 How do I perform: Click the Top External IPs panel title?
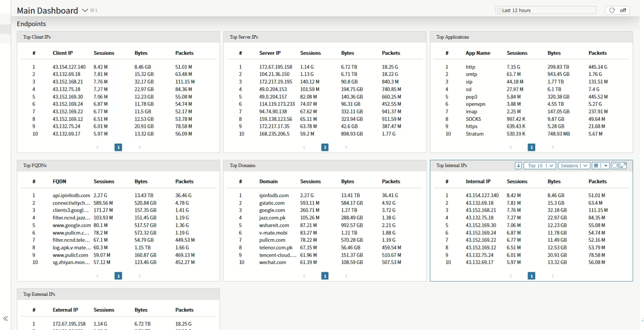[x=39, y=294]
